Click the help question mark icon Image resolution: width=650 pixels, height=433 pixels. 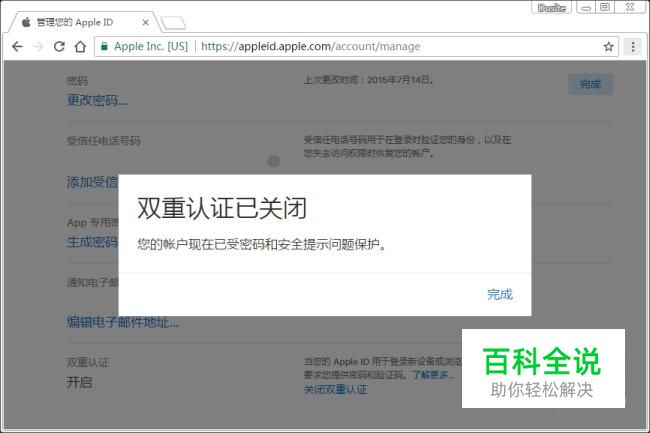274,161
